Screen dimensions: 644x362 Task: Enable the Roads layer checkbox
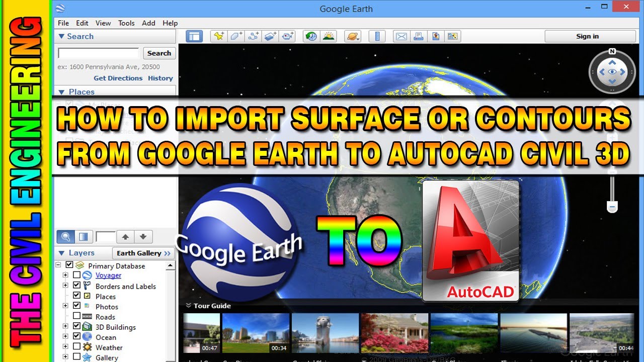pos(76,316)
